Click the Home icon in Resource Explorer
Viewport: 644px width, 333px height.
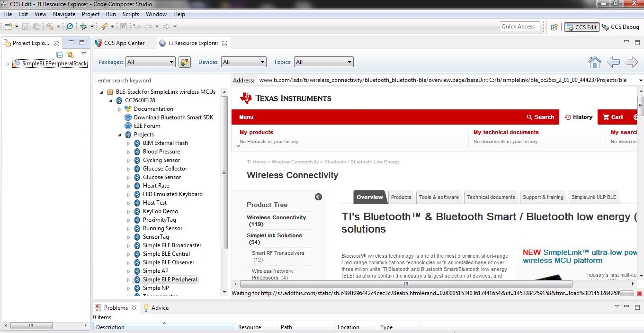[x=595, y=62]
